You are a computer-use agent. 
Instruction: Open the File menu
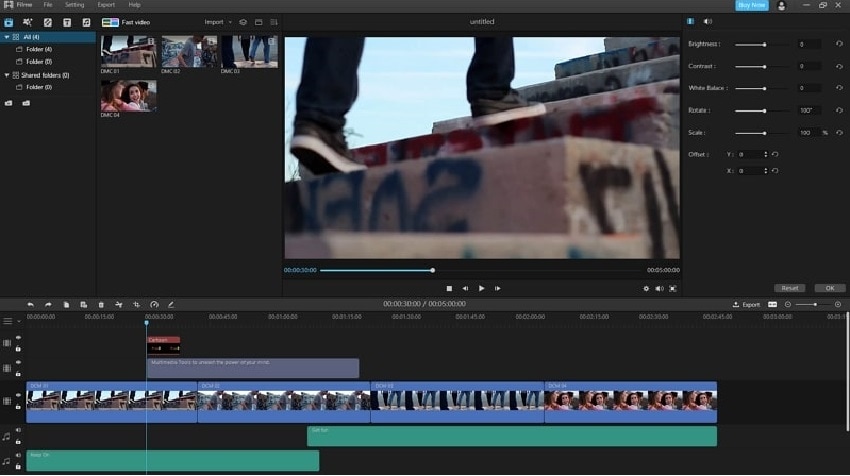click(x=48, y=5)
